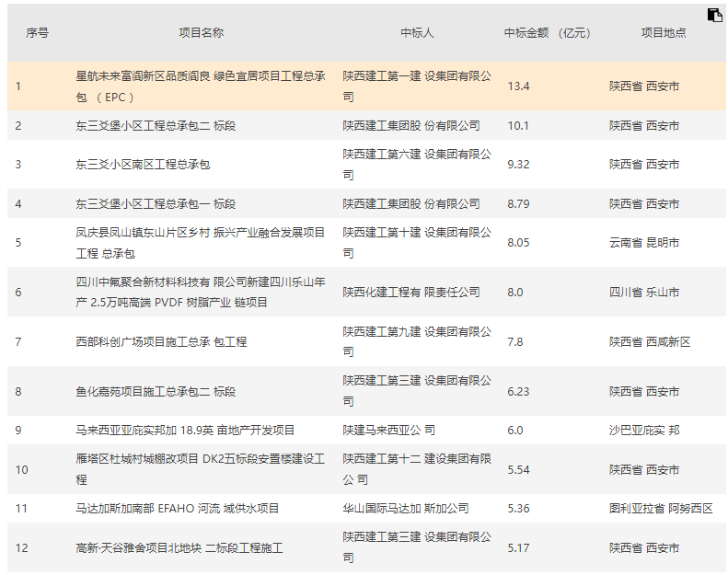Click project 高新·天谷雅舍项目北地块二标段工程施工

[x=179, y=548]
